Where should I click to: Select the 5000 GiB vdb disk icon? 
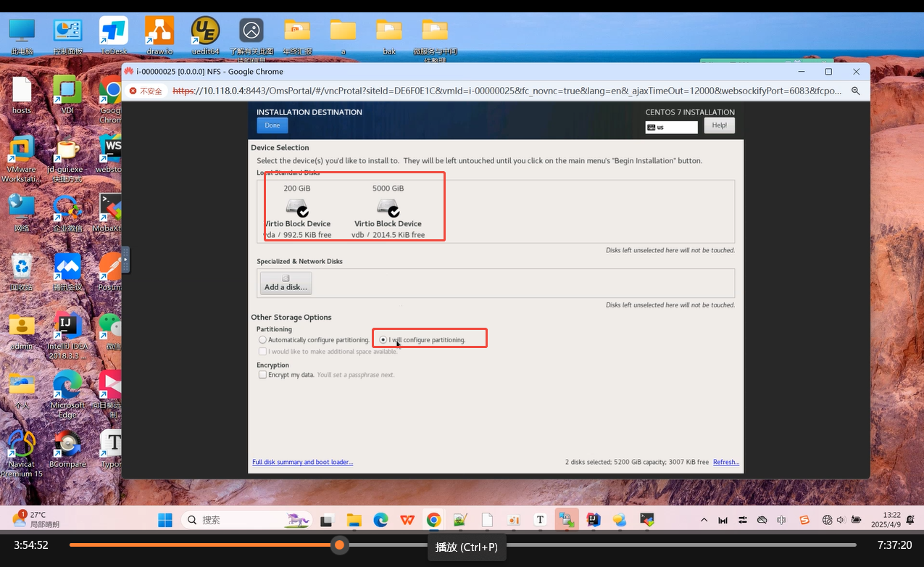388,207
